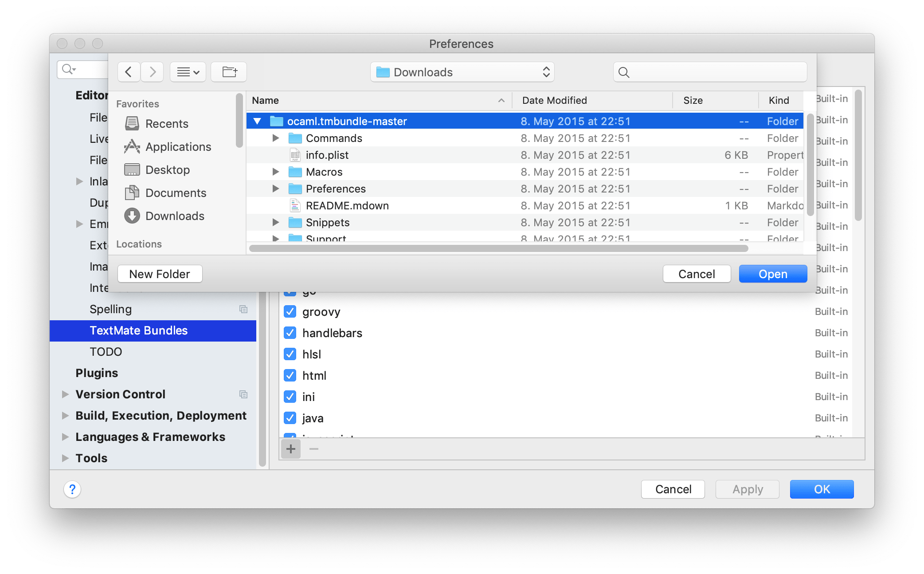Viewport: 924px width, 574px height.
Task: Toggle the handlebars language checkbox
Action: tap(289, 333)
